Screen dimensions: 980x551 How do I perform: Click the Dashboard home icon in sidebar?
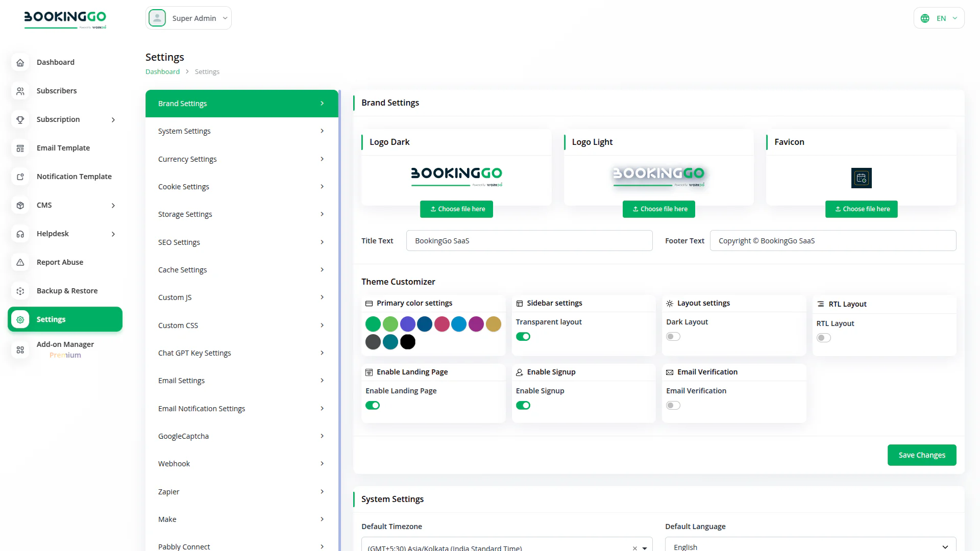point(20,62)
